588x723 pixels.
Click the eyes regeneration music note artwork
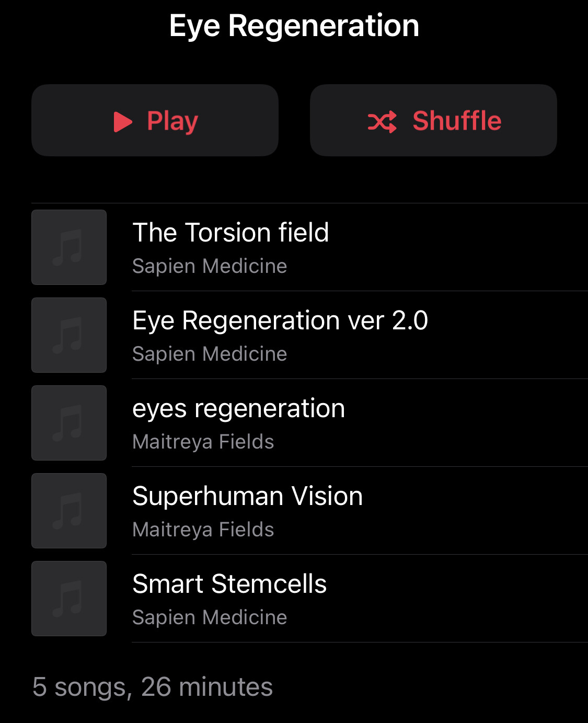point(69,423)
